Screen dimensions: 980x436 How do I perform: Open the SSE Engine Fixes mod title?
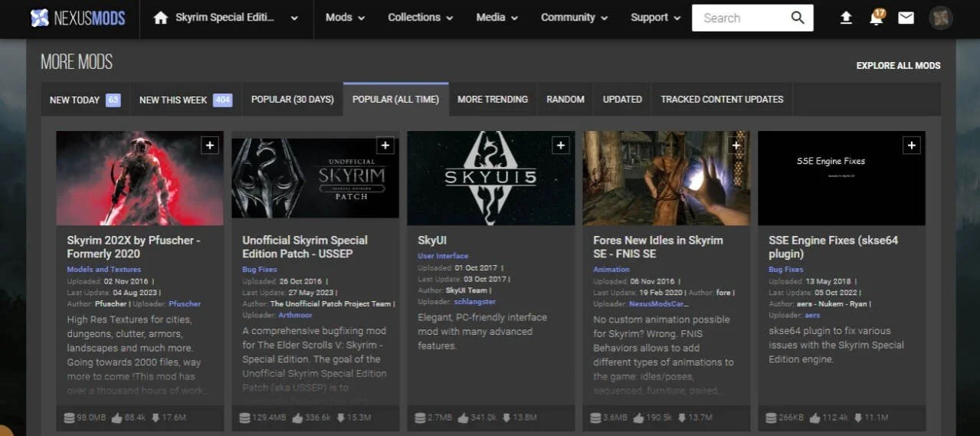click(833, 247)
